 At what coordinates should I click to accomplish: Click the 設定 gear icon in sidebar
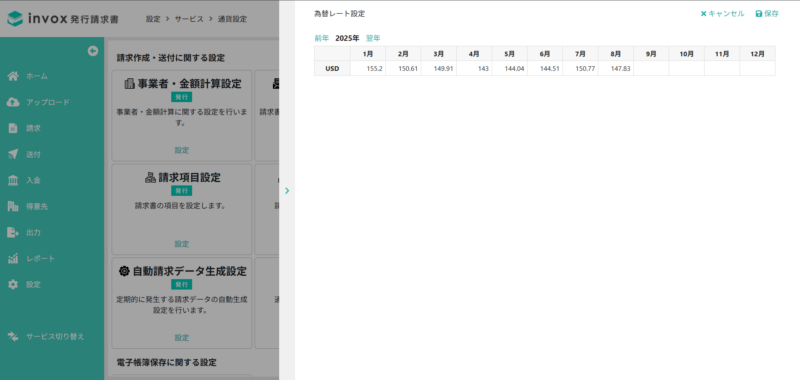13,284
